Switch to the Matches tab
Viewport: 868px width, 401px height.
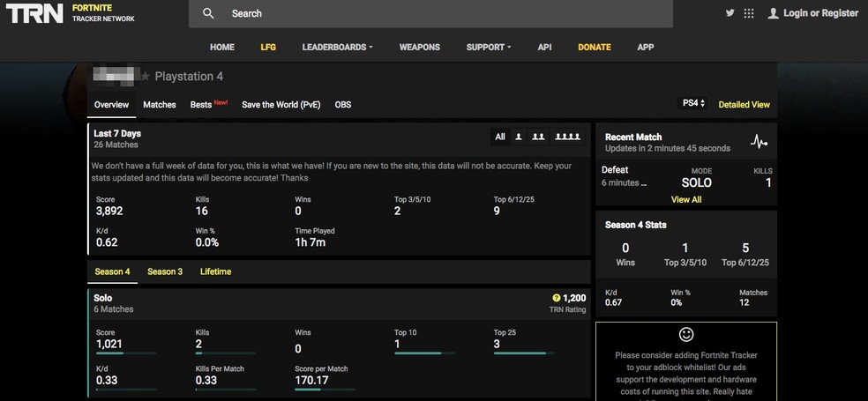[160, 105]
